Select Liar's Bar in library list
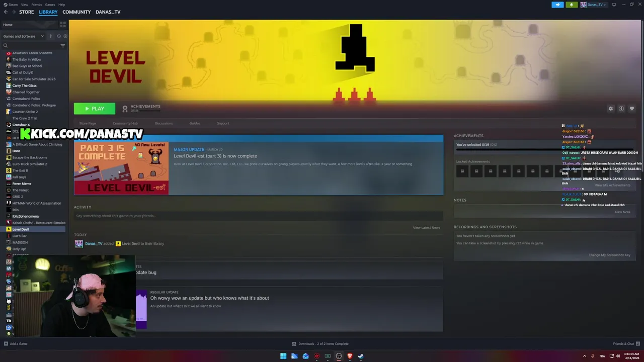Image resolution: width=644 pixels, height=362 pixels. click(19, 236)
